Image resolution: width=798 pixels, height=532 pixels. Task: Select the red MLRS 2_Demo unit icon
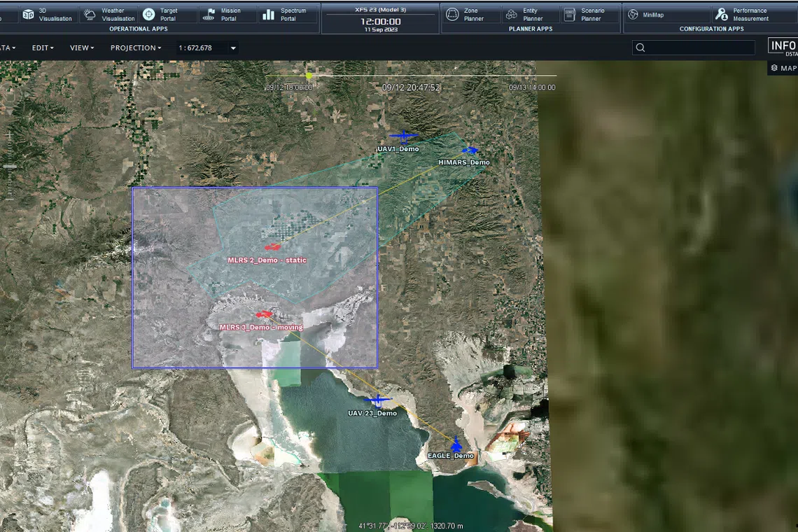pyautogui.click(x=272, y=246)
